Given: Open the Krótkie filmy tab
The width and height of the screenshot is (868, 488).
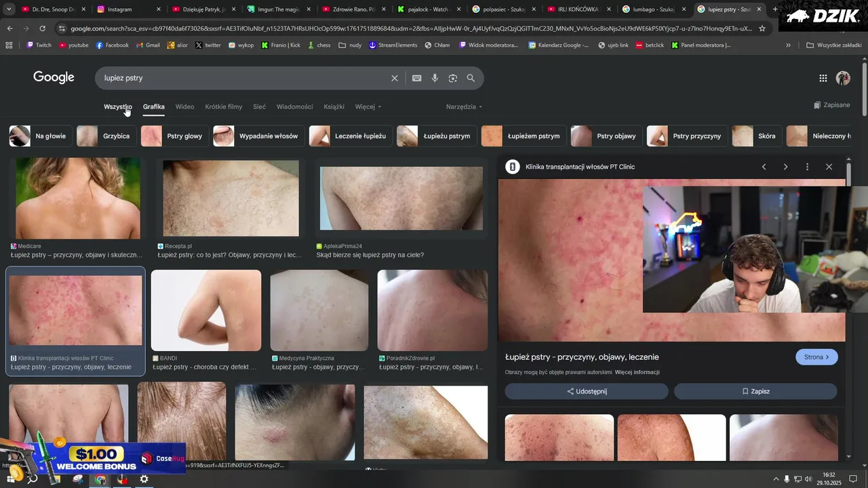Looking at the screenshot, I should 224,106.
